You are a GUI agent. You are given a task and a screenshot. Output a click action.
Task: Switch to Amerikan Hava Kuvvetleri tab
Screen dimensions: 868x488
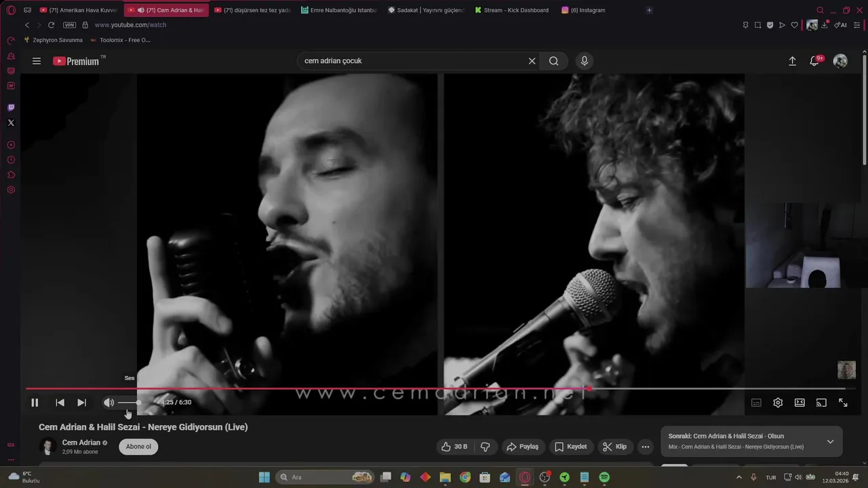point(79,10)
